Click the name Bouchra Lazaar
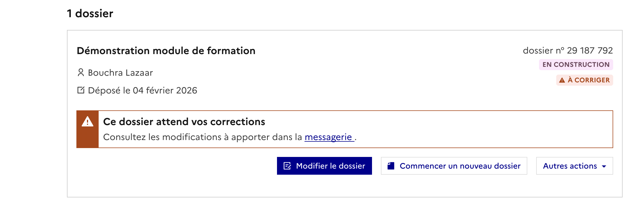The height and width of the screenshot is (216, 644). pyautogui.click(x=120, y=73)
